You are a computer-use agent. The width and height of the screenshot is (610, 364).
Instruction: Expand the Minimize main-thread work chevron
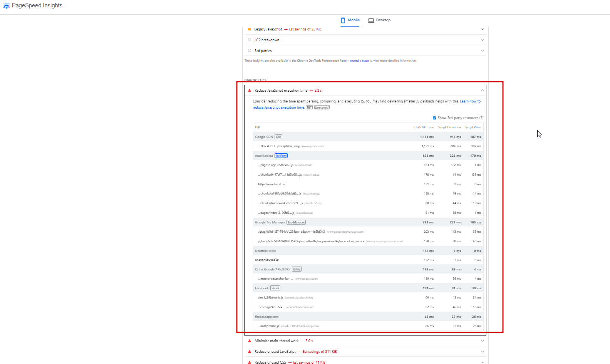482,341
